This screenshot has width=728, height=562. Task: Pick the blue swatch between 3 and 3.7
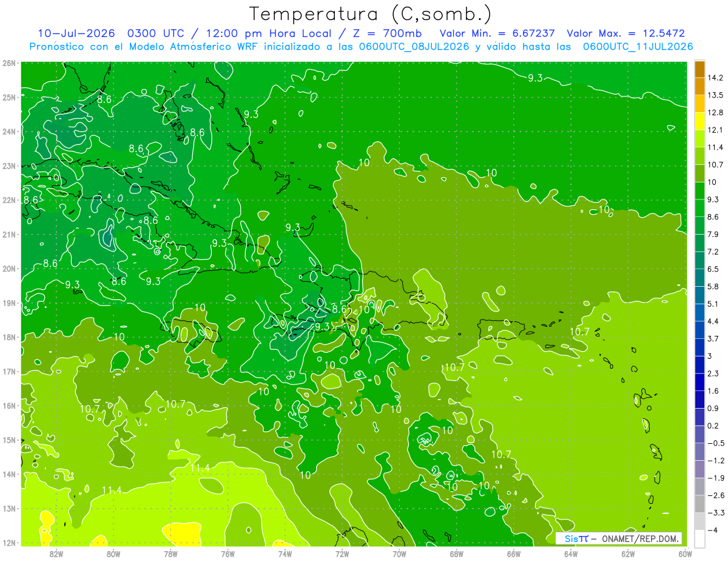pos(699,347)
